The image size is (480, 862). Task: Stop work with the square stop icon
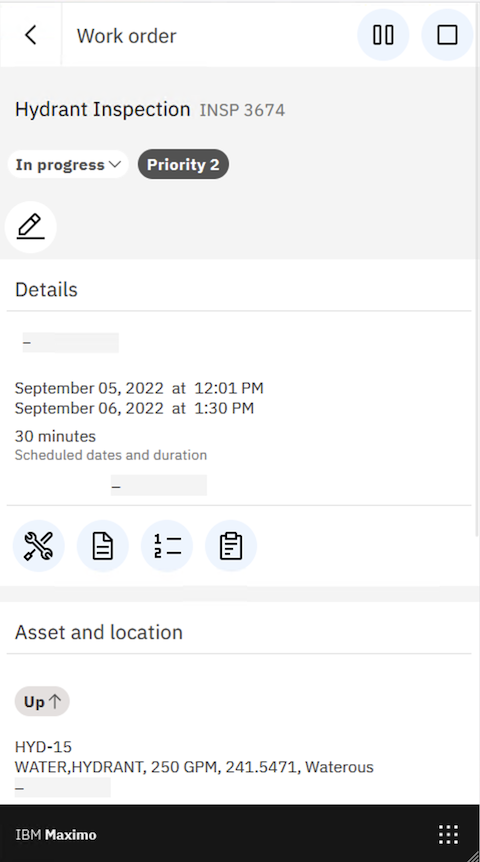pos(447,35)
